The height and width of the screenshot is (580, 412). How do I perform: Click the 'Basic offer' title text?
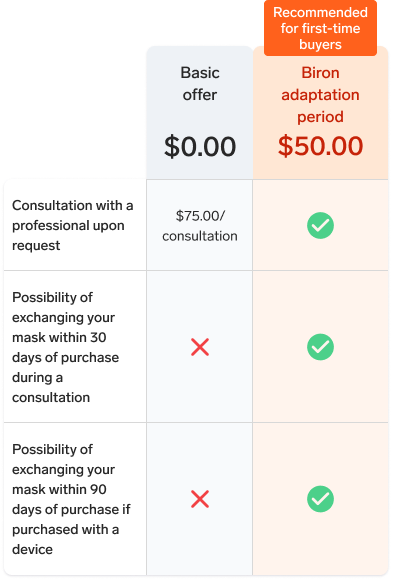200,84
